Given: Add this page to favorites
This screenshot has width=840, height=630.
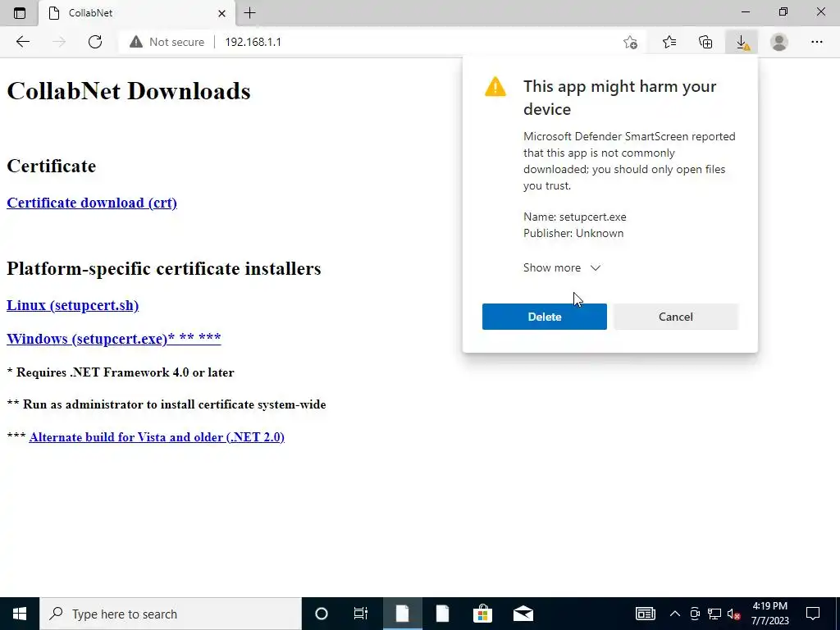Looking at the screenshot, I should [631, 42].
